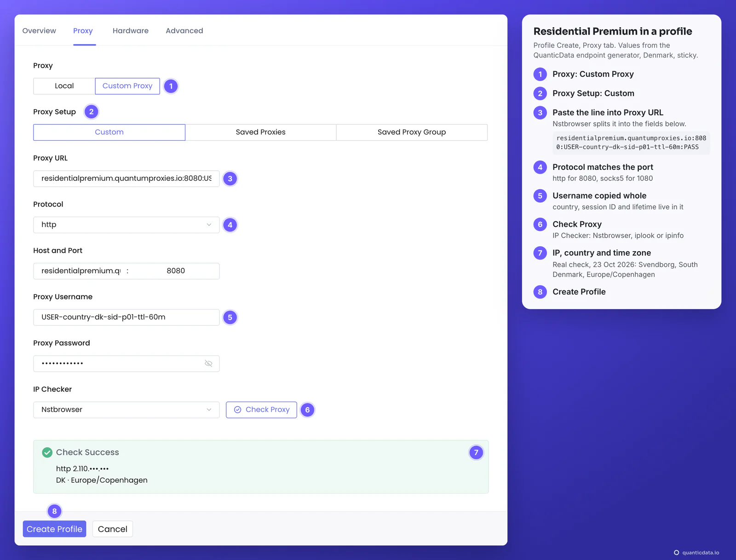
Task: Click 'IP, country and time zone' sidebar text
Action: [x=602, y=253]
